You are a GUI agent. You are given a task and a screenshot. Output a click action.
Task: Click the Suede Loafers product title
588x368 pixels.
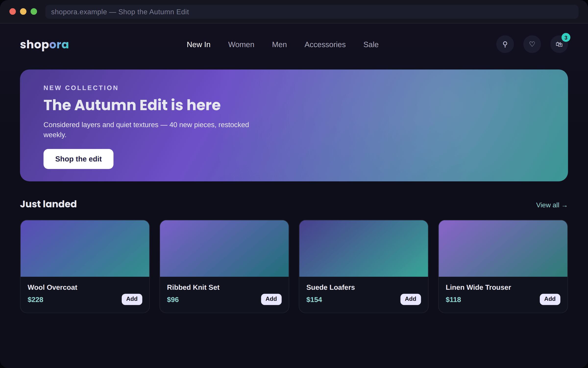331,287
